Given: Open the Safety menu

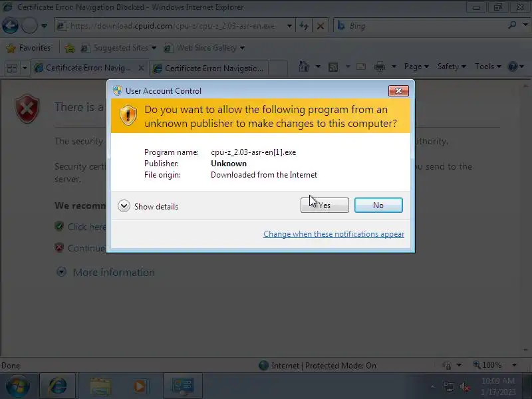Looking at the screenshot, I should (x=452, y=66).
